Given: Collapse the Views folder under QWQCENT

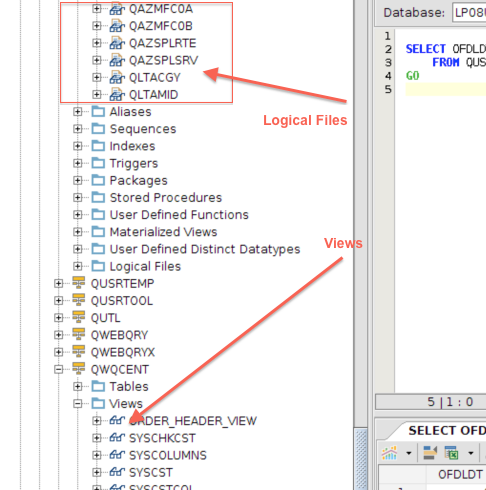Looking at the screenshot, I should [78, 403].
